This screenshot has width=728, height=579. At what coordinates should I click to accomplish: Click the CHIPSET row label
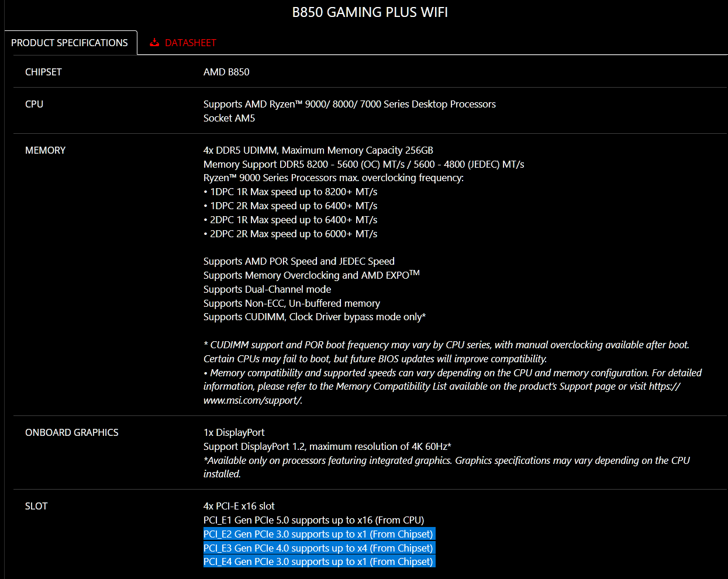[x=43, y=72]
